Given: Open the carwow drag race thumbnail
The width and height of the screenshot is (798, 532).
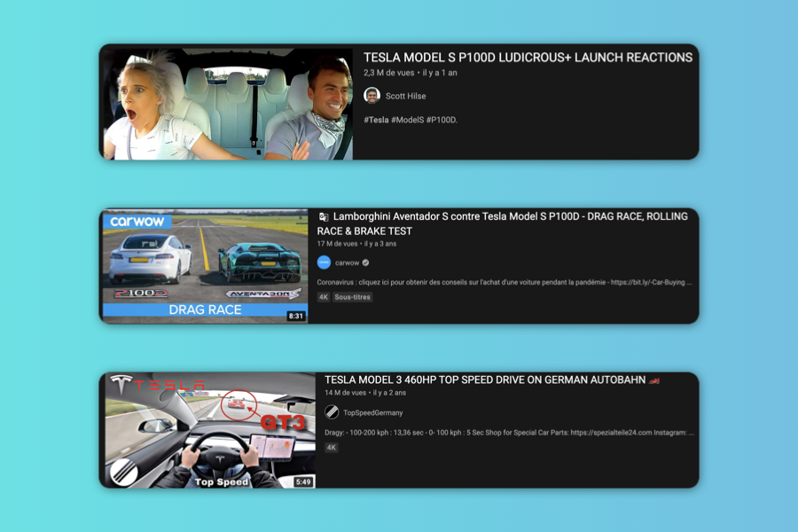Looking at the screenshot, I should 204,266.
